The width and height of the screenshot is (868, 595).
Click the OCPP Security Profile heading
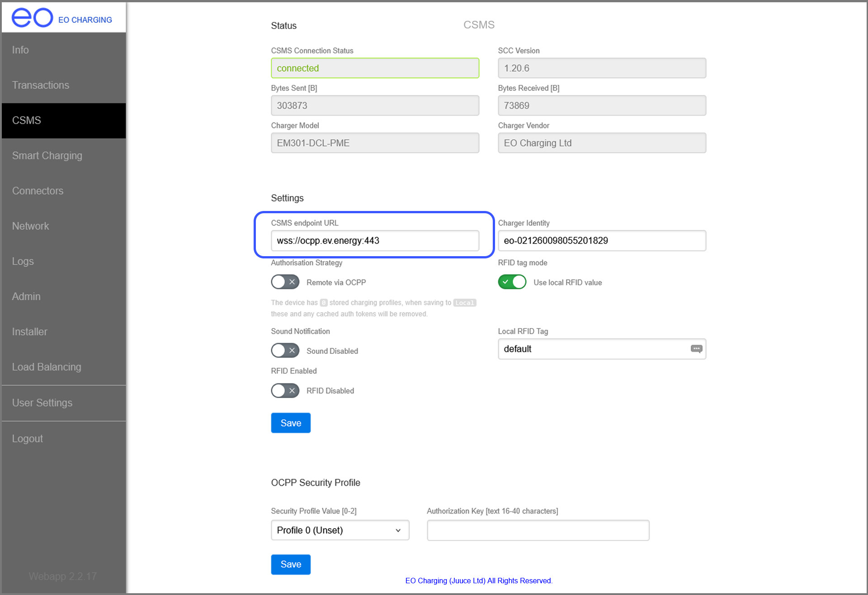[x=316, y=483]
